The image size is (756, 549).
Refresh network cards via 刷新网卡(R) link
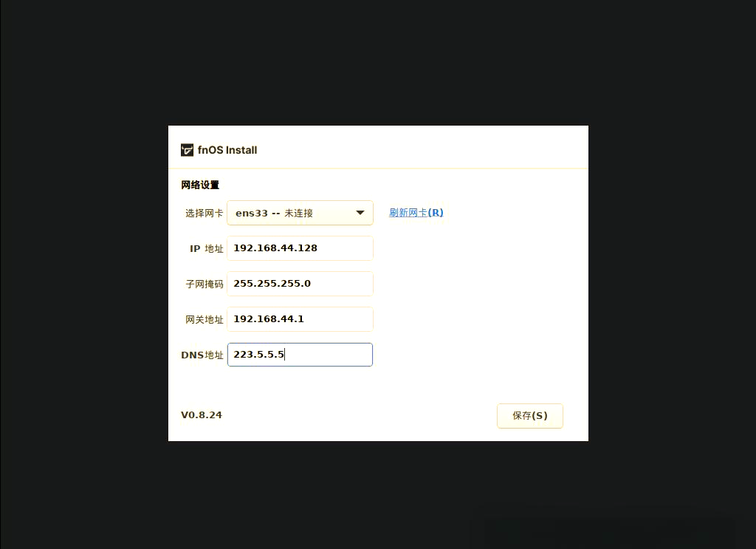coord(416,213)
